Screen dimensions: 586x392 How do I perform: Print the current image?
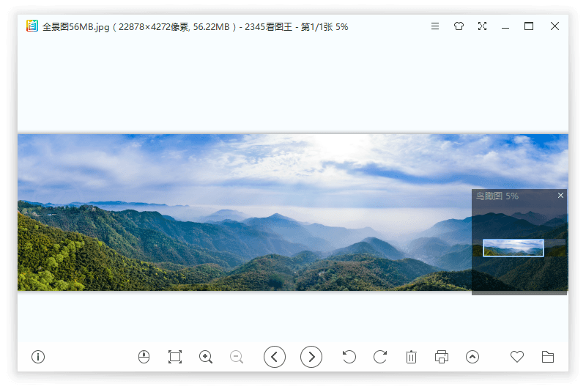click(442, 357)
